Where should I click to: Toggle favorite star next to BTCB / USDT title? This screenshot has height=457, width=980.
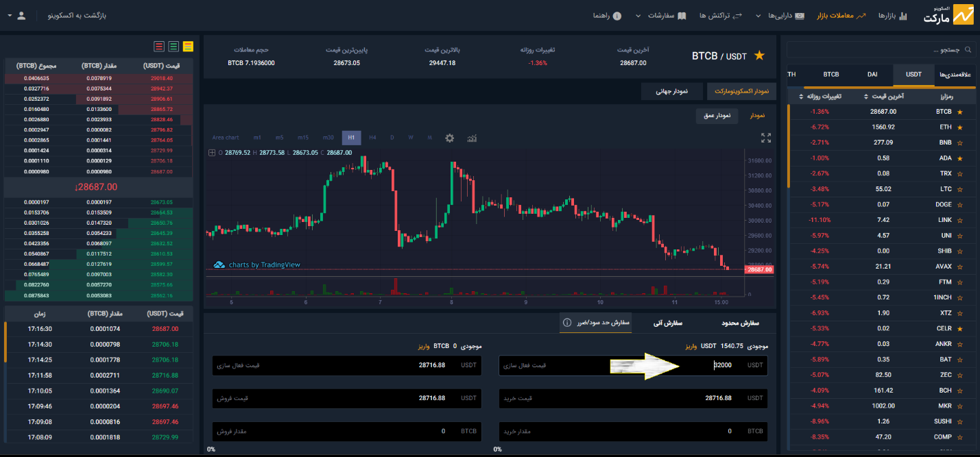click(x=759, y=56)
